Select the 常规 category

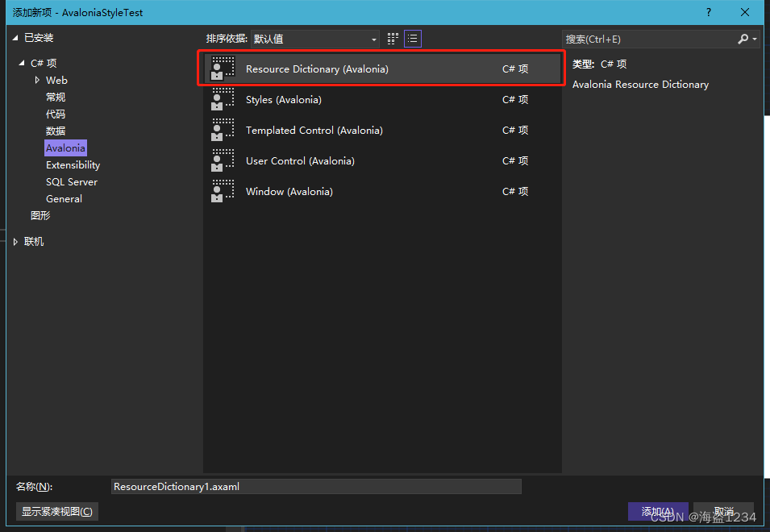tap(56, 98)
